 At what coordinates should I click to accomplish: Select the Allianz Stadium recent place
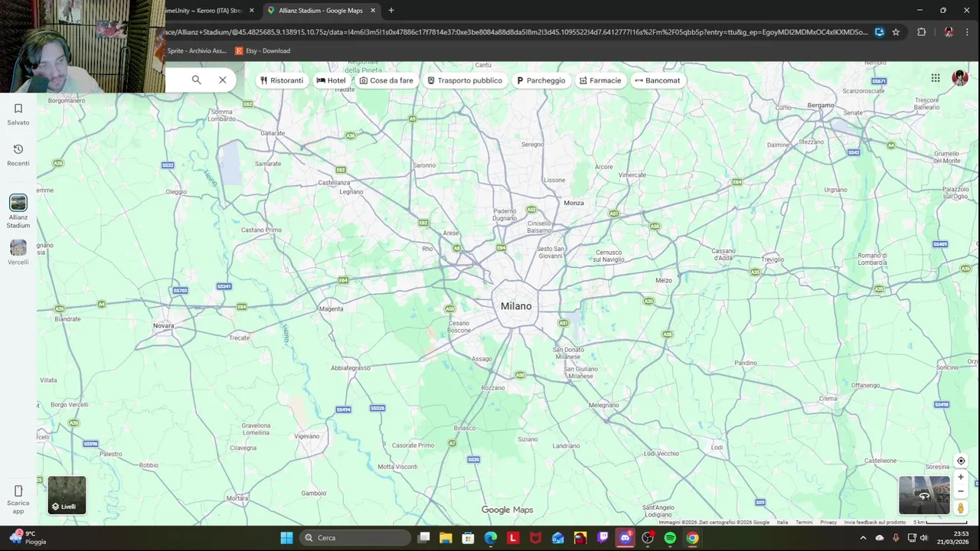click(18, 211)
